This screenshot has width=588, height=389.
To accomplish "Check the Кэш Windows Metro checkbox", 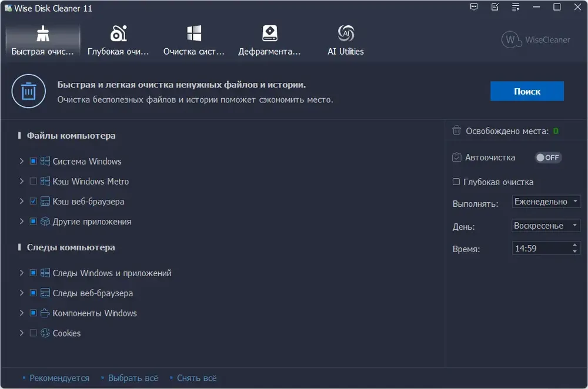I will tap(33, 182).
